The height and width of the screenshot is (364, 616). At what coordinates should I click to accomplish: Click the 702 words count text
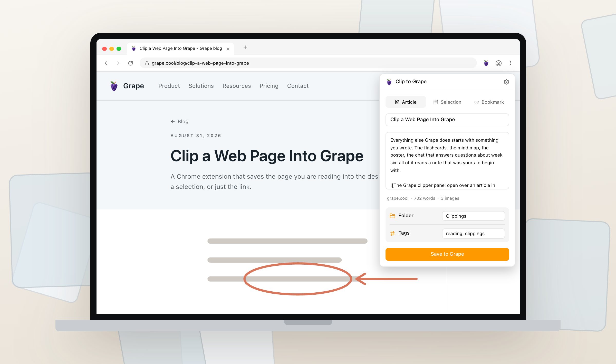pyautogui.click(x=425, y=198)
